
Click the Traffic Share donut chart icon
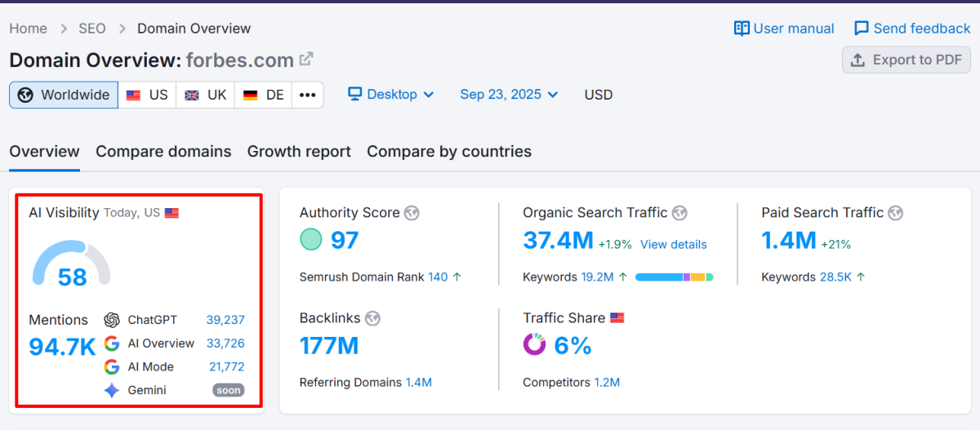point(535,345)
